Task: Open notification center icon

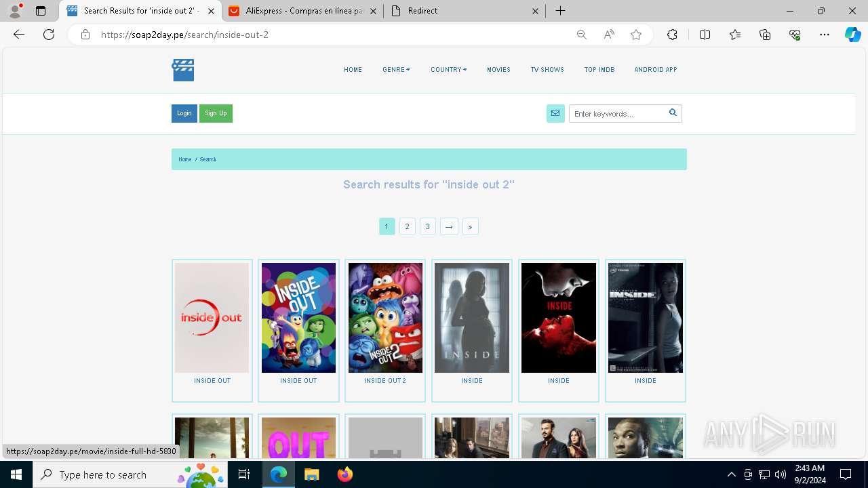Action: click(x=846, y=474)
